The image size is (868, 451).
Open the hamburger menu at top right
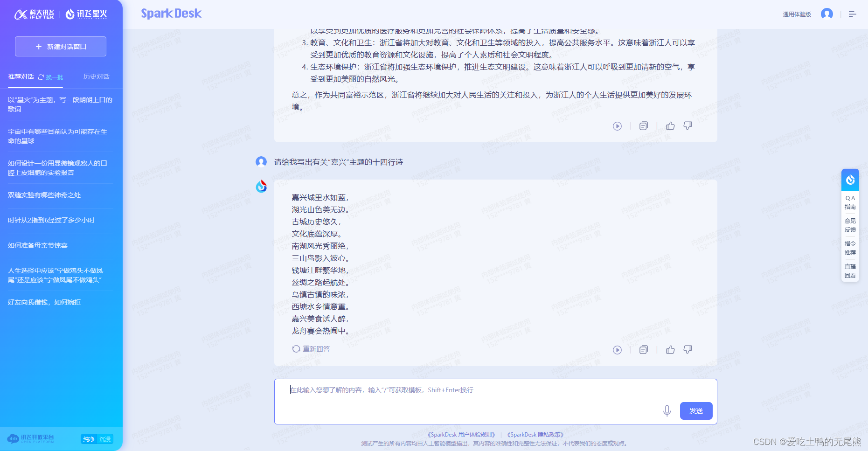[x=852, y=14]
